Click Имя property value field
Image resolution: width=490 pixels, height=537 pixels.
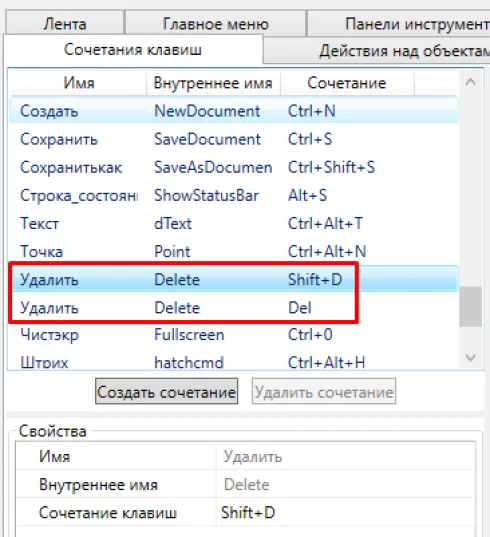[346, 456]
